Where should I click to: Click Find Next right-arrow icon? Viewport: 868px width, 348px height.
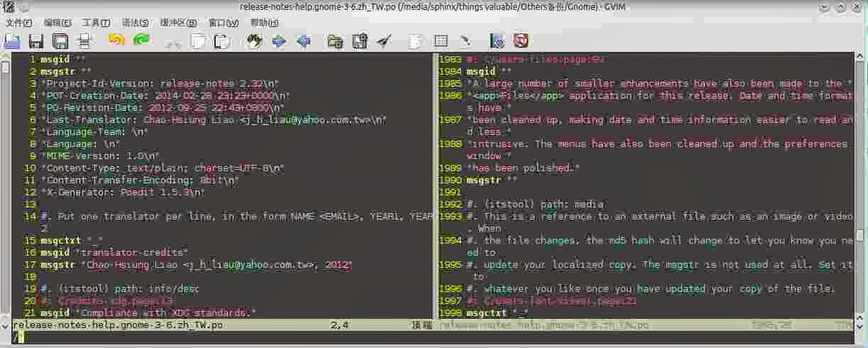pyautogui.click(x=279, y=41)
